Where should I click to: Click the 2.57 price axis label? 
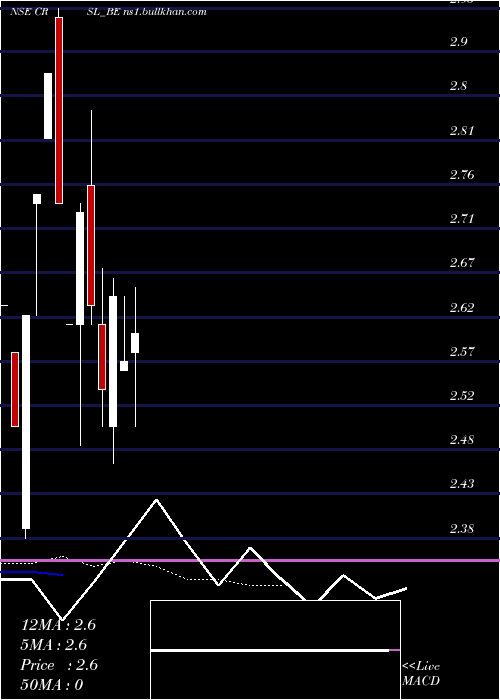pos(461,352)
